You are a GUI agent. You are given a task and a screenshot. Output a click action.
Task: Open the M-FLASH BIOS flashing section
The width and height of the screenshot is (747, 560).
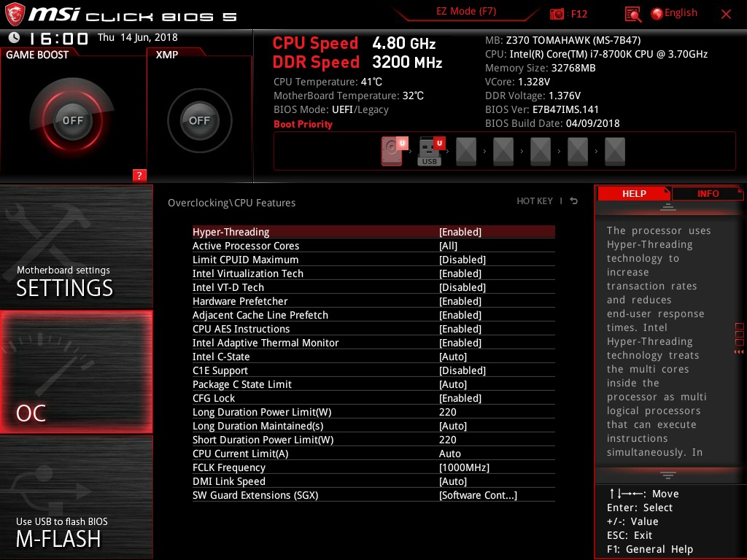click(x=76, y=497)
